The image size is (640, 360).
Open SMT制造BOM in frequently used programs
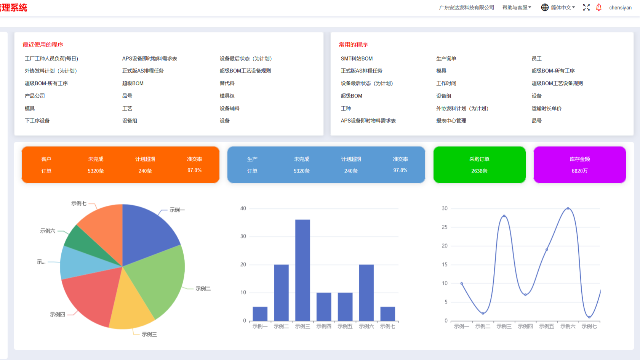click(357, 58)
